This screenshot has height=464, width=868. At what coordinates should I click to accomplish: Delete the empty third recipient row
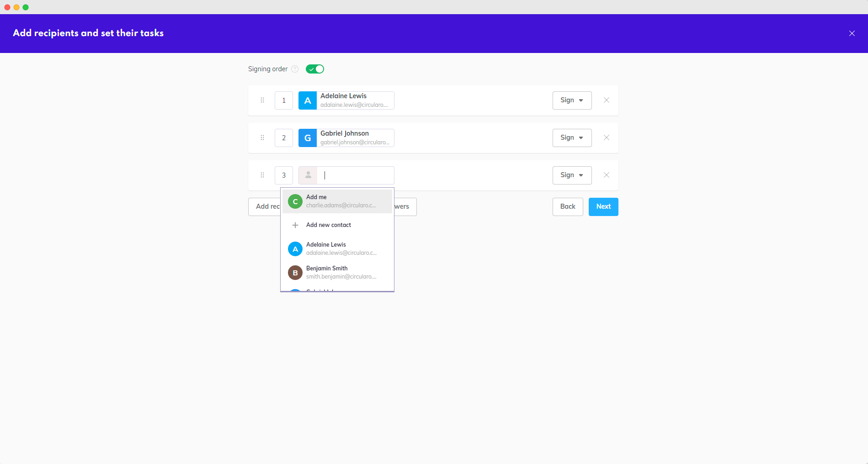pyautogui.click(x=606, y=175)
